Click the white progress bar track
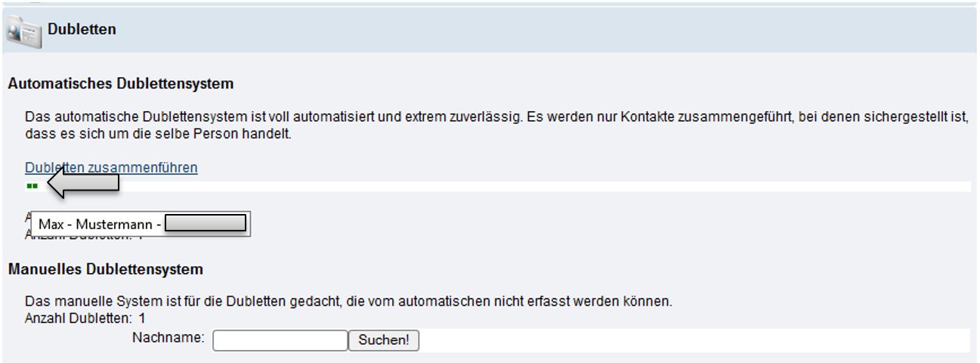Viewport: 980px width, 363px height. pyautogui.click(x=529, y=186)
